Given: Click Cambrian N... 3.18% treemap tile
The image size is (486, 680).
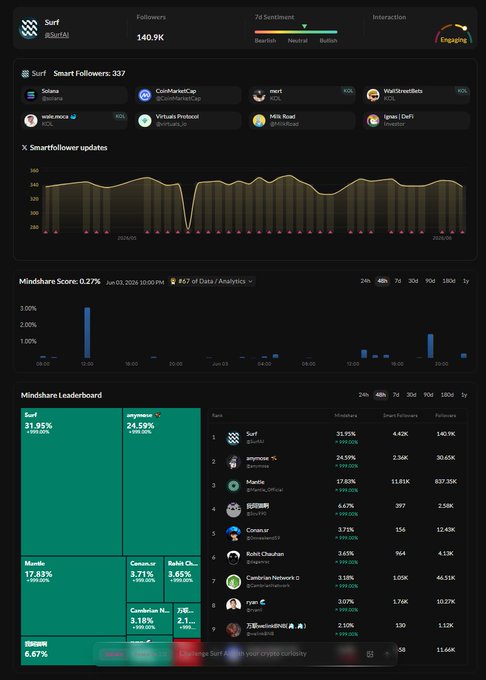Looking at the screenshot, I should [150, 619].
